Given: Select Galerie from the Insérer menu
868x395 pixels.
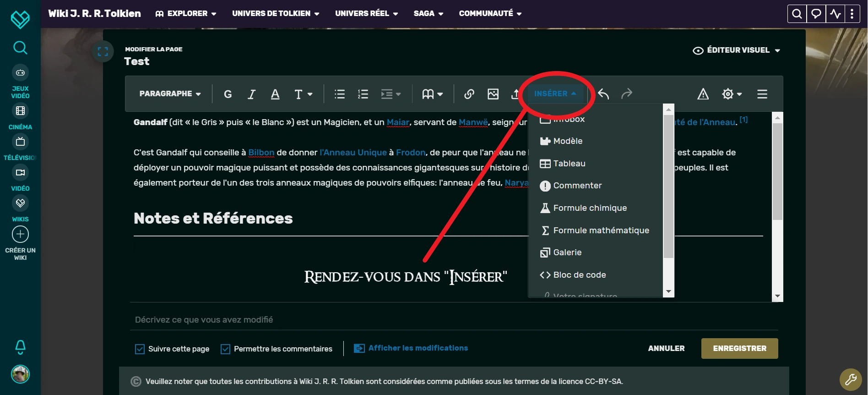Looking at the screenshot, I should coord(596,252).
